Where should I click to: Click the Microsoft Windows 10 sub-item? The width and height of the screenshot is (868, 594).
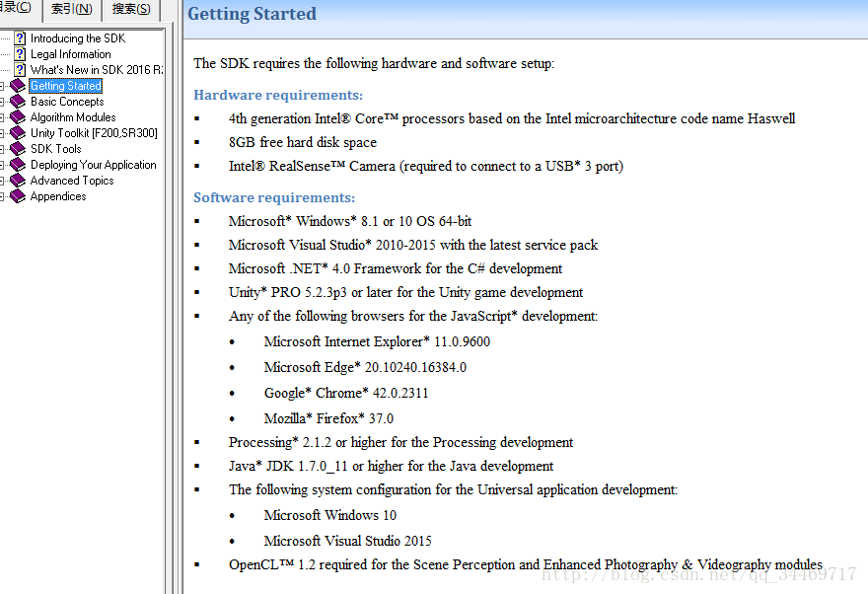point(329,515)
